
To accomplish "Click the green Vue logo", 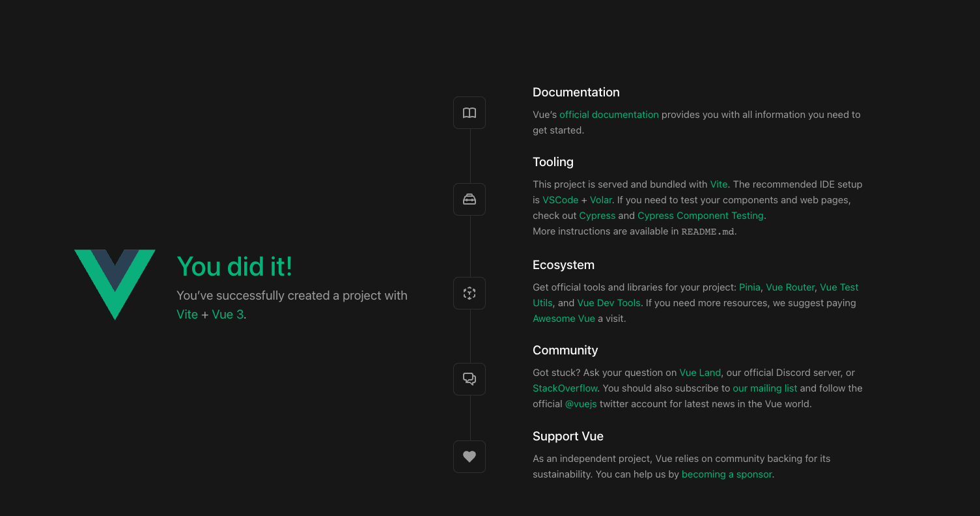I will click(115, 285).
